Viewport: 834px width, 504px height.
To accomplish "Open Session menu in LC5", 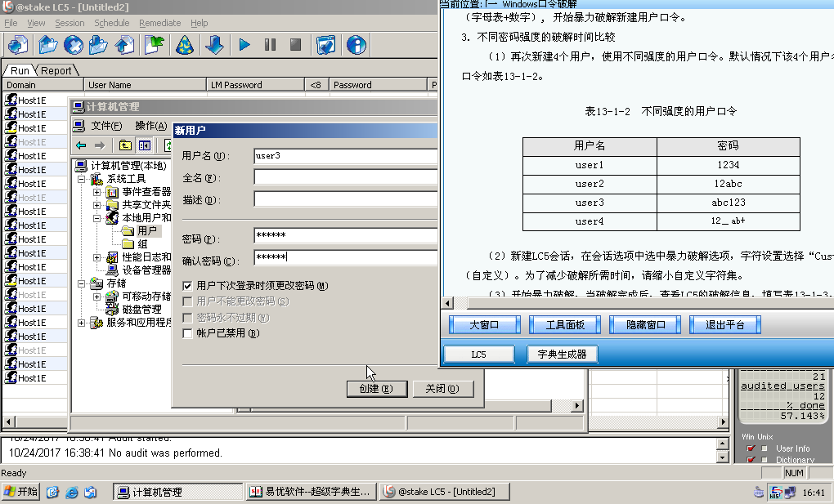I will tap(69, 23).
